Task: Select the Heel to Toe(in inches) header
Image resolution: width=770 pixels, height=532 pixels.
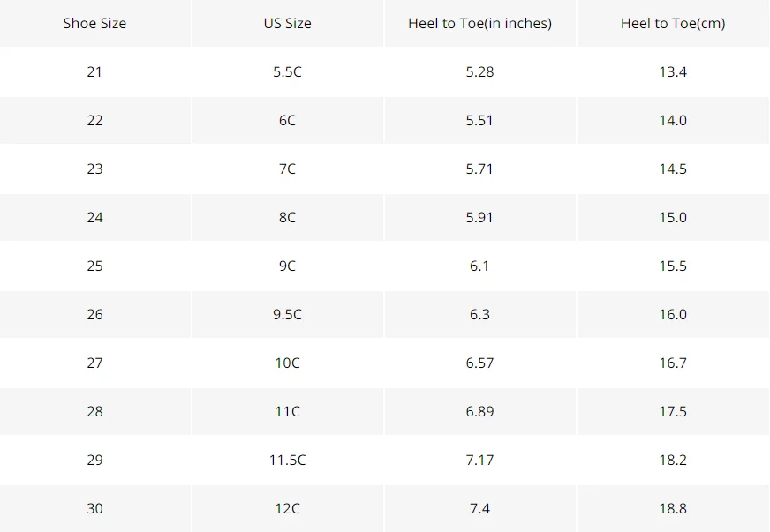Action: coord(479,23)
